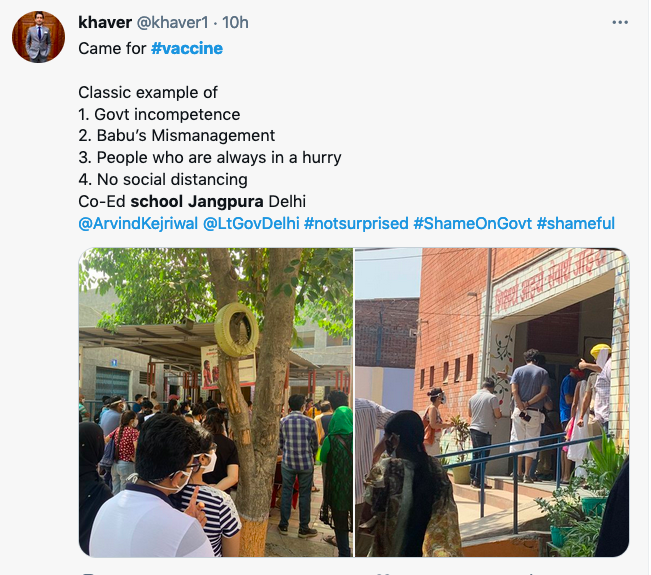Browse the #shameful hashtag
Image resolution: width=651 pixels, height=575 pixels.
pos(576,224)
